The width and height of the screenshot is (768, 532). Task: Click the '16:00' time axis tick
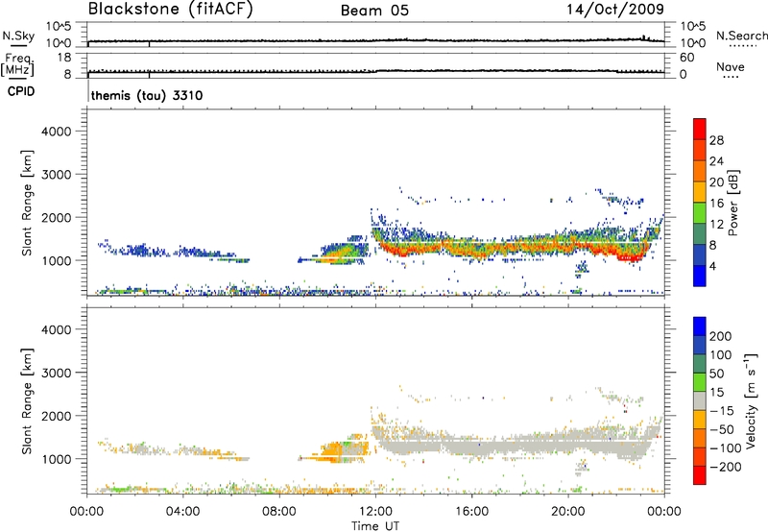[x=471, y=512]
